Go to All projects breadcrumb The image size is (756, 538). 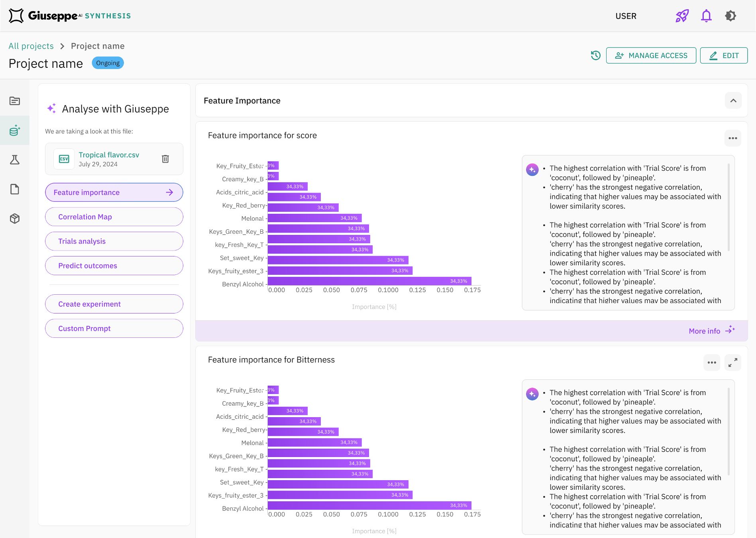coord(31,46)
